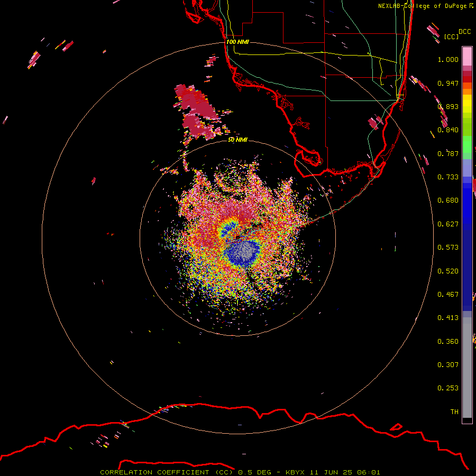The width and height of the screenshot is (476, 476).
Task: Select the 0.253 color scale value
Action: pos(448,388)
